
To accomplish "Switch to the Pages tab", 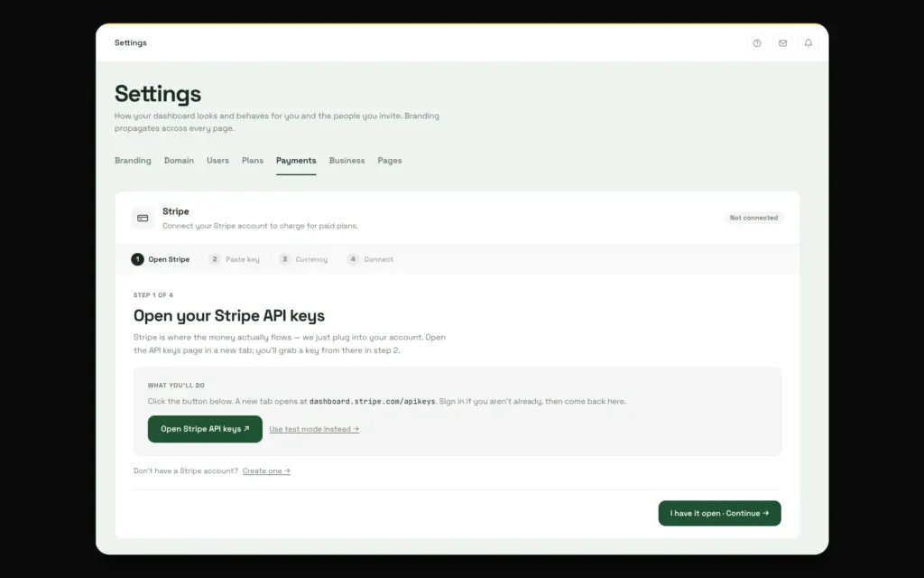I will click(x=390, y=161).
